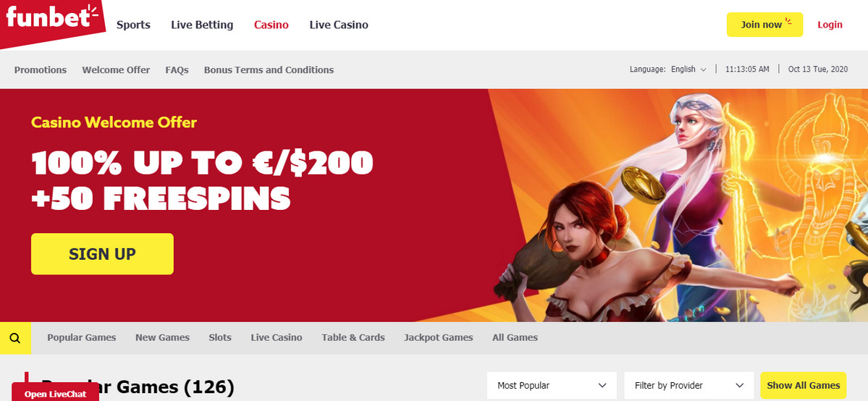Open the Language English dropdown

[x=688, y=69]
